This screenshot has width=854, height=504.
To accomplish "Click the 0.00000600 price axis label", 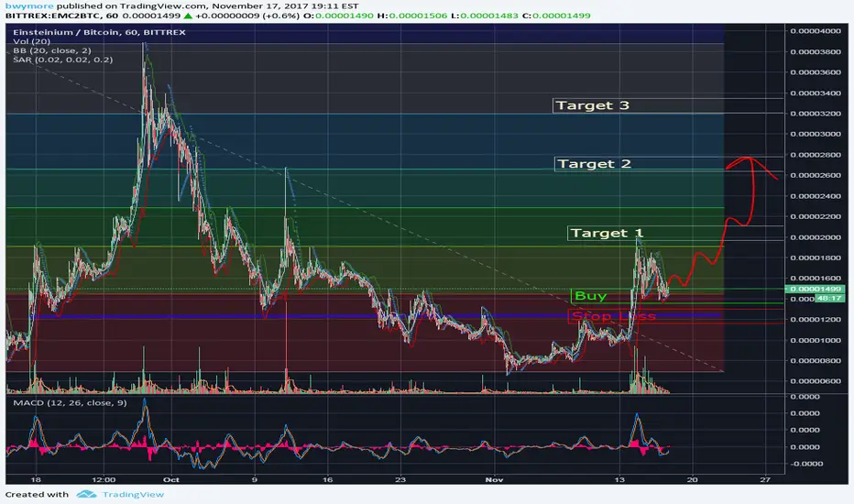I will [816, 381].
